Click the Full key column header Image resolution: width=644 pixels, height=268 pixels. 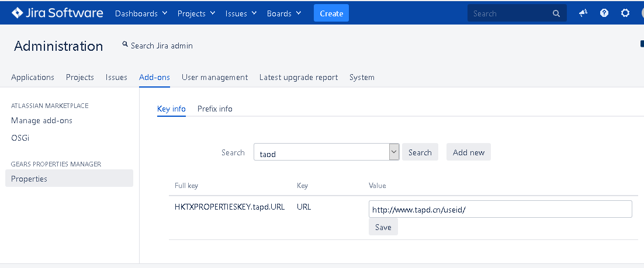[x=186, y=186]
